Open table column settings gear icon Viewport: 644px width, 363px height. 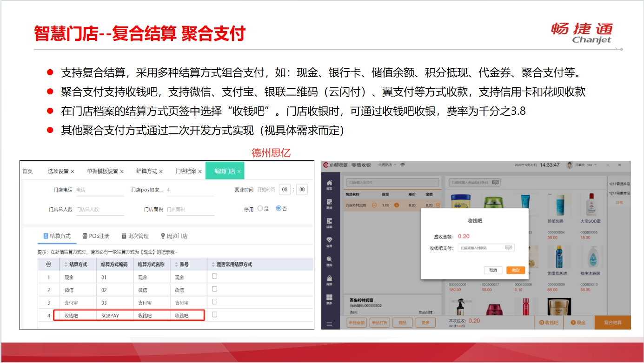pyautogui.click(x=48, y=264)
